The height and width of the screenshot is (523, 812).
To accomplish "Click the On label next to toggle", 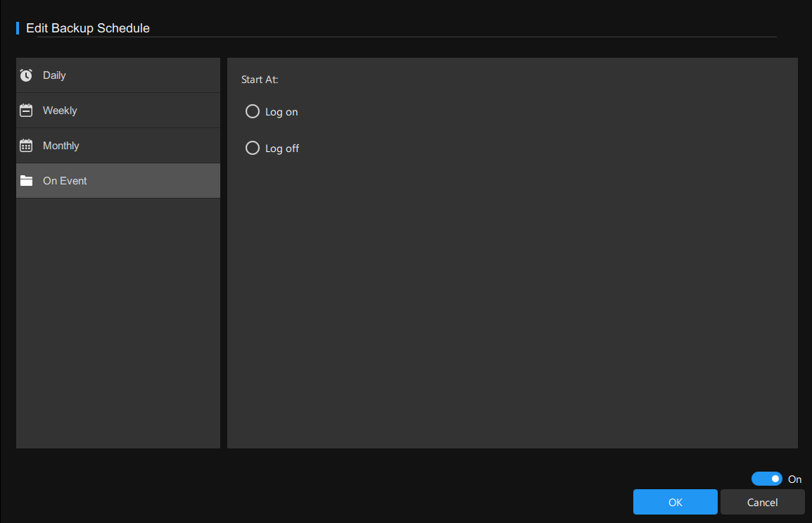I will click(x=794, y=479).
